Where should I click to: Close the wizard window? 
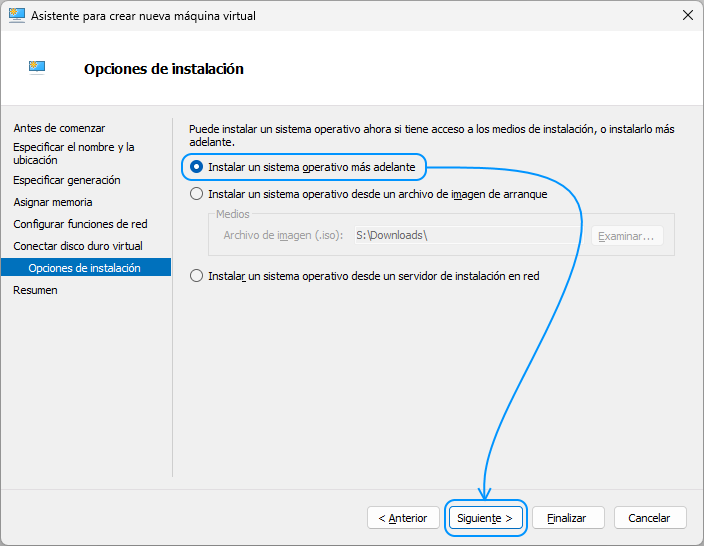[687, 15]
